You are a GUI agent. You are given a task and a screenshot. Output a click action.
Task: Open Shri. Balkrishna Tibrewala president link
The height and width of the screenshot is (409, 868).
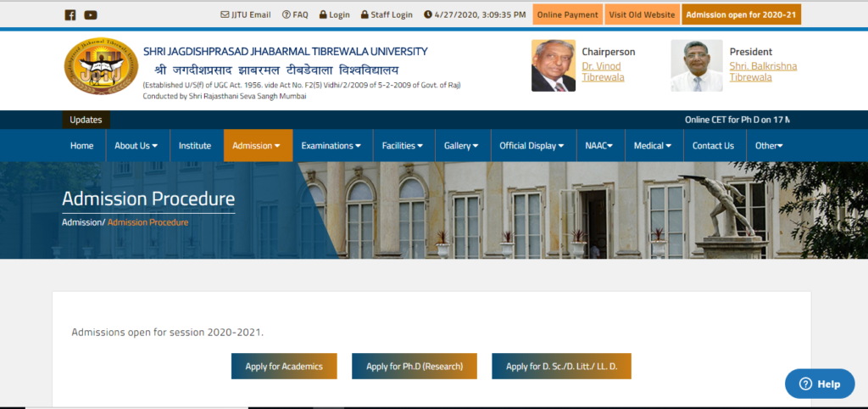click(x=763, y=72)
